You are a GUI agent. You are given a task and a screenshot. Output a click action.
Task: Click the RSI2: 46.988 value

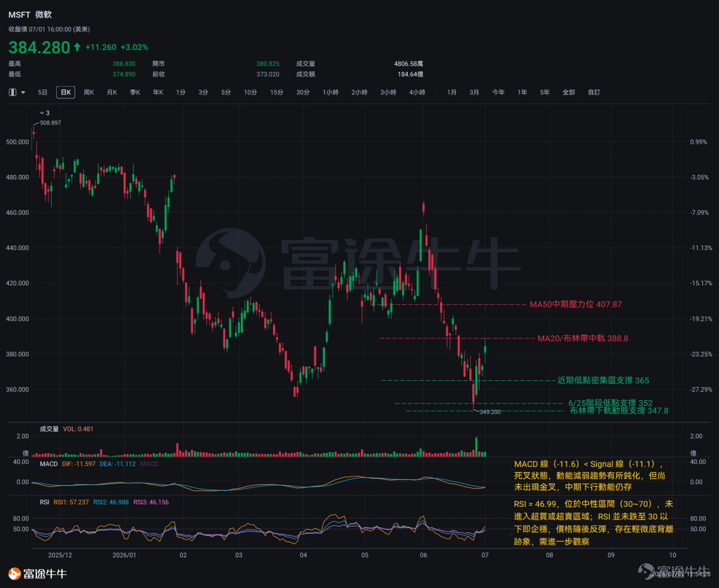pyautogui.click(x=111, y=502)
